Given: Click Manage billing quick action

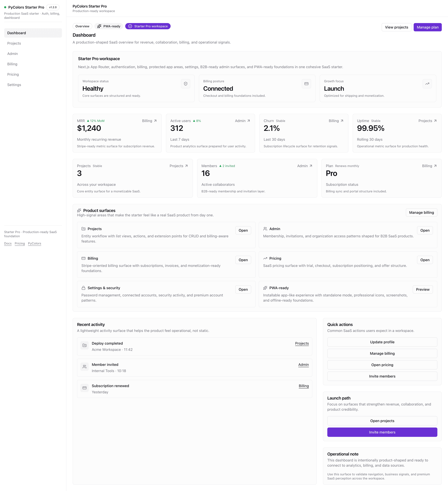Looking at the screenshot, I should point(382,353).
